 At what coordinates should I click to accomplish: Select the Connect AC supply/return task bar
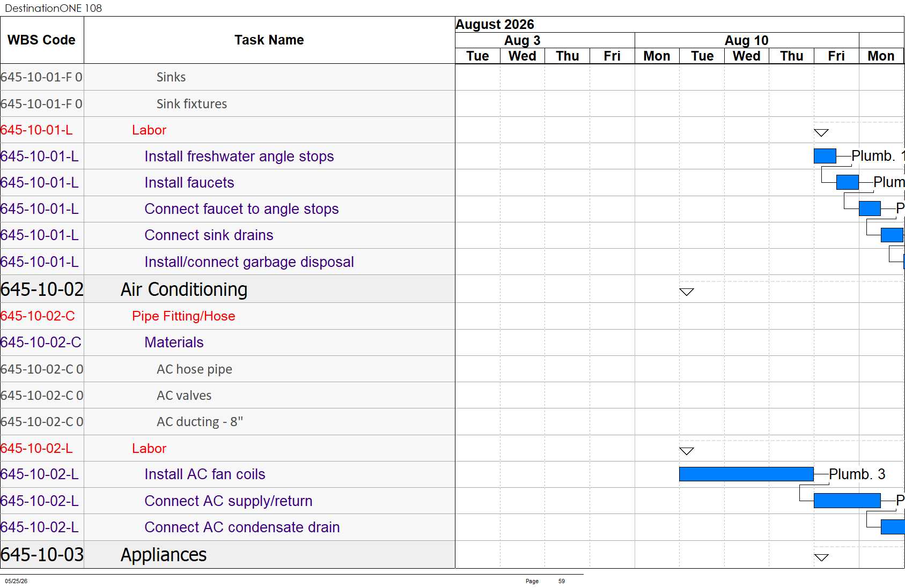coord(847,501)
